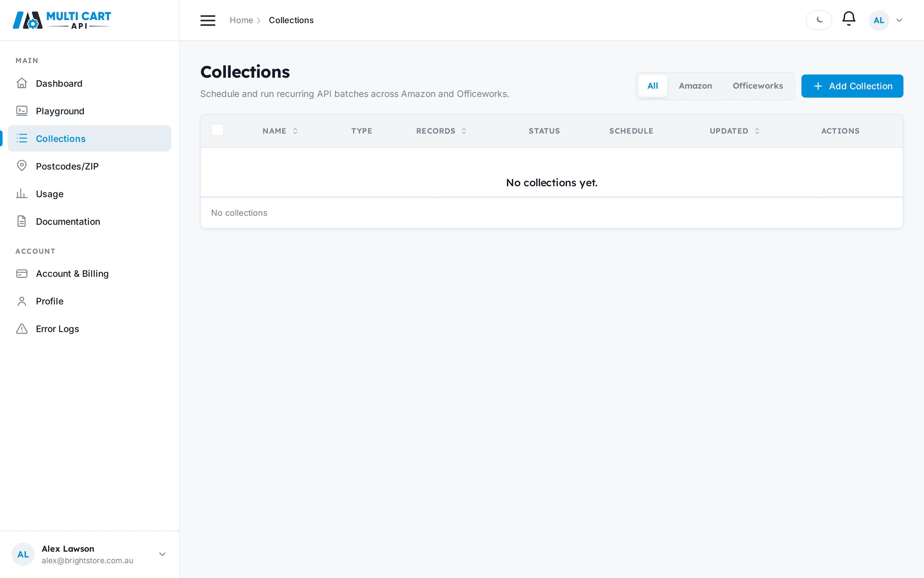Filter collections by Officeworks
Viewport: 924px width, 578px height.
[757, 86]
